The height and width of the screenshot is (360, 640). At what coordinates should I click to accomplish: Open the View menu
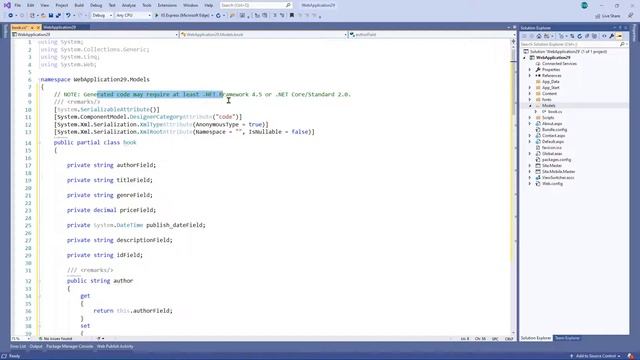pyautogui.click(x=44, y=5)
